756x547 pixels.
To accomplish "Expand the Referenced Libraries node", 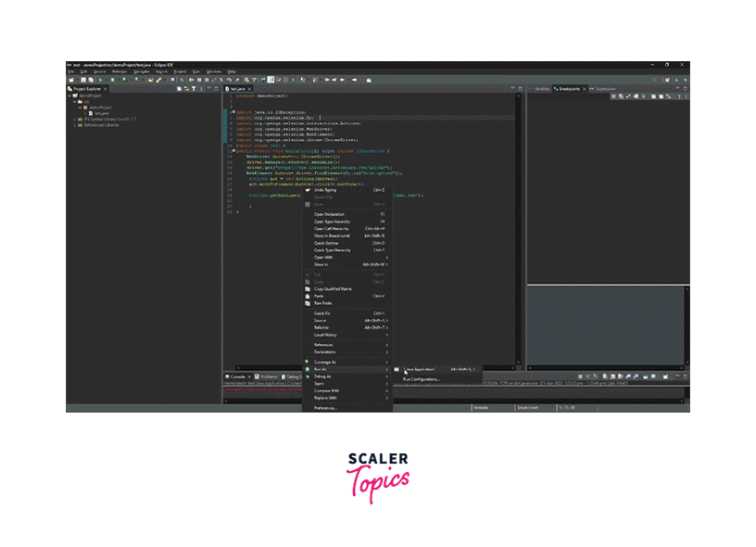I will (x=75, y=125).
